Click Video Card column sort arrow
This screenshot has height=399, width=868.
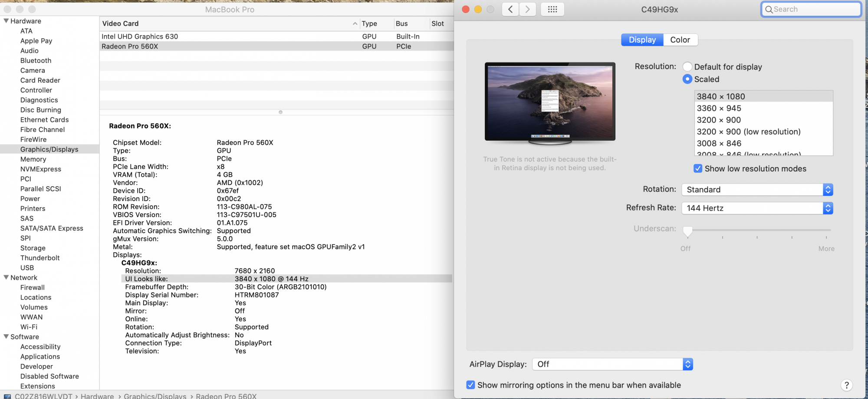coord(355,23)
